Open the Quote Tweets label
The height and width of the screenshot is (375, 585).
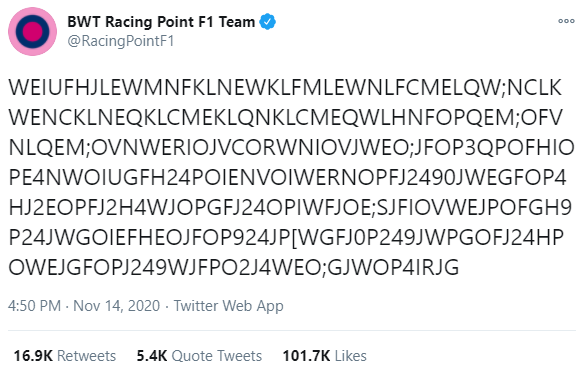click(x=217, y=356)
